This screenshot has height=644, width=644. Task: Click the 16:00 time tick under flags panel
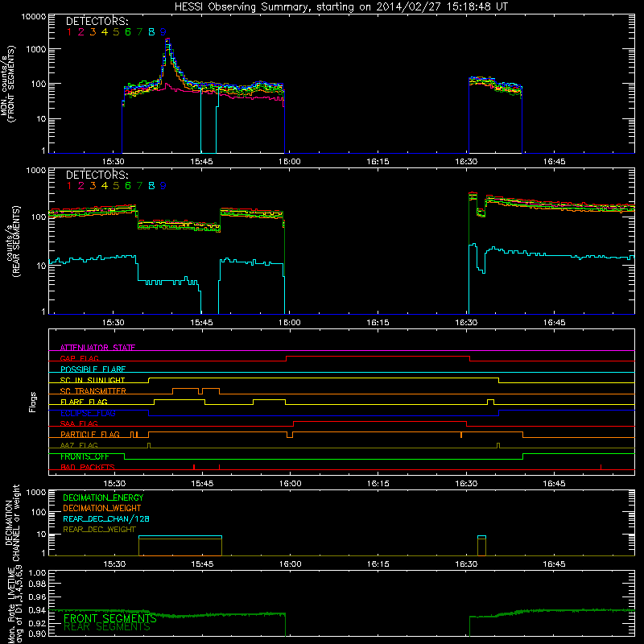point(290,484)
